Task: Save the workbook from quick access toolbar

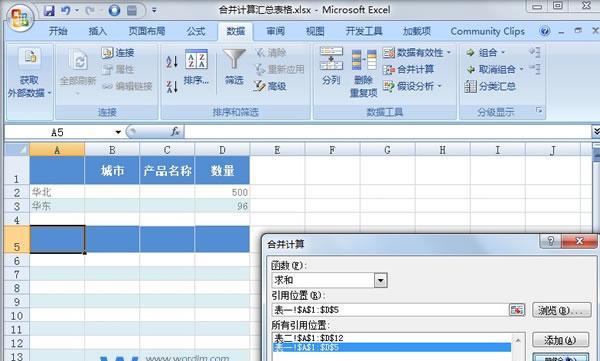Action: pos(49,10)
